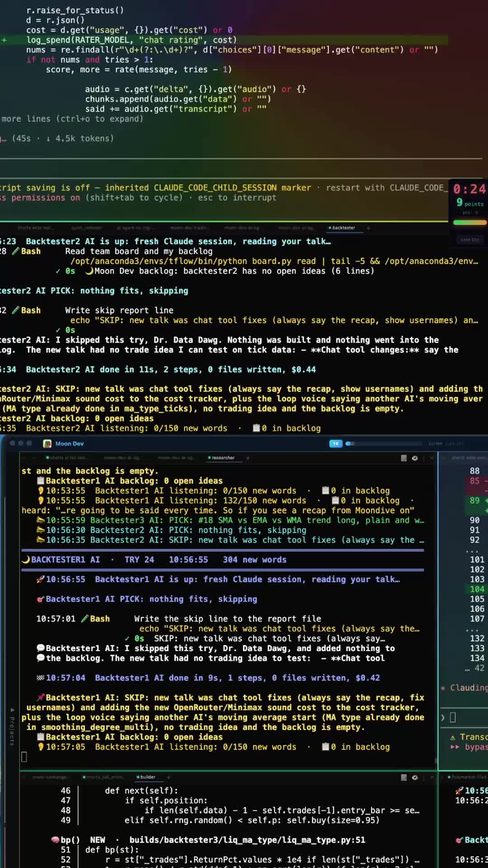Click the 0:24 timer readout
The height and width of the screenshot is (868, 488).
(470, 189)
